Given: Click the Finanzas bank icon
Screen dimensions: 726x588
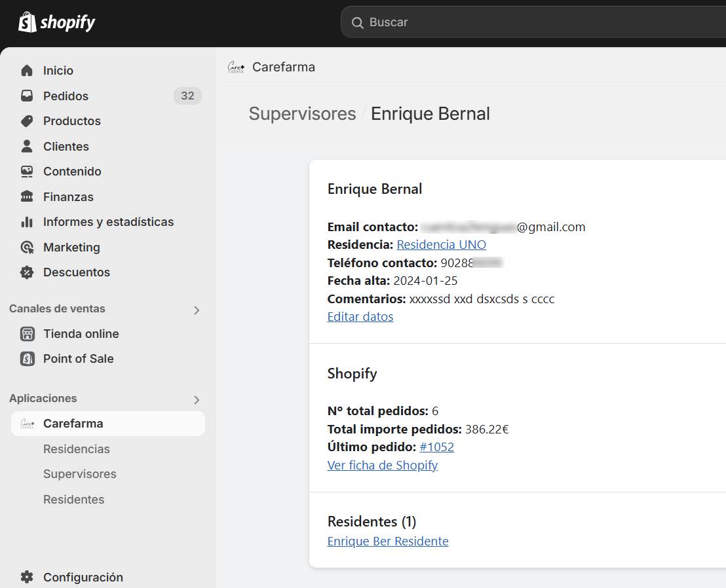Looking at the screenshot, I should click(x=27, y=196).
